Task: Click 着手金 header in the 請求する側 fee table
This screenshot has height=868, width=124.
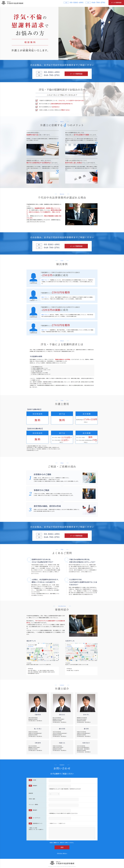Action: pyautogui.click(x=62, y=414)
